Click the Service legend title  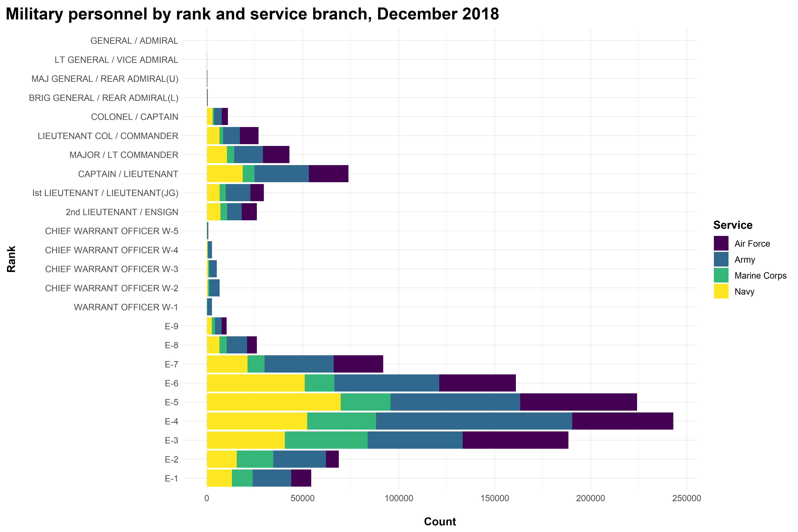tap(732, 225)
